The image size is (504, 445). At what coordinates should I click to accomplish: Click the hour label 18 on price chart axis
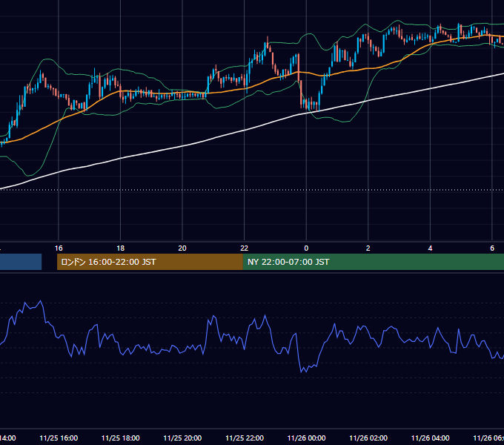[120, 248]
